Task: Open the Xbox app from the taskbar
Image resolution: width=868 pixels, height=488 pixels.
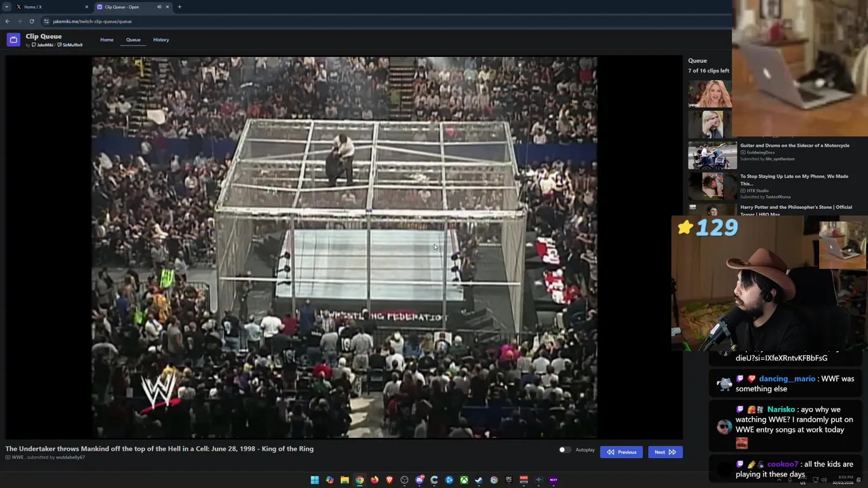Action: tap(464, 480)
